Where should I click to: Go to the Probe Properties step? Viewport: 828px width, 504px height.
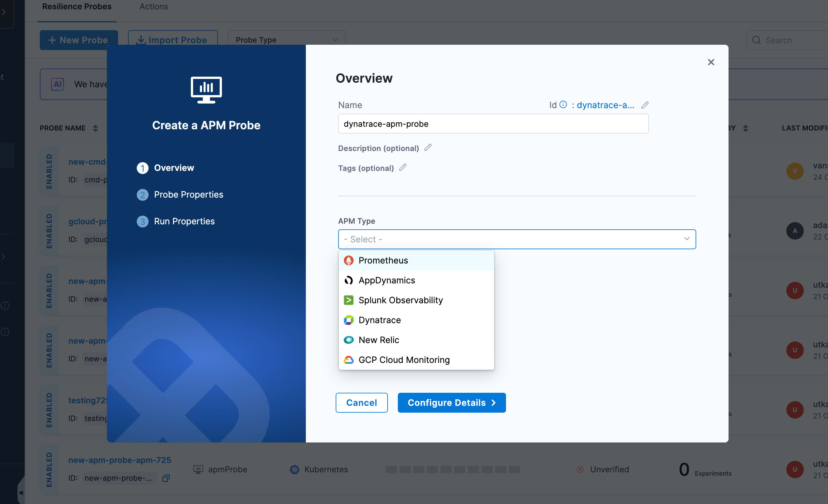188,195
